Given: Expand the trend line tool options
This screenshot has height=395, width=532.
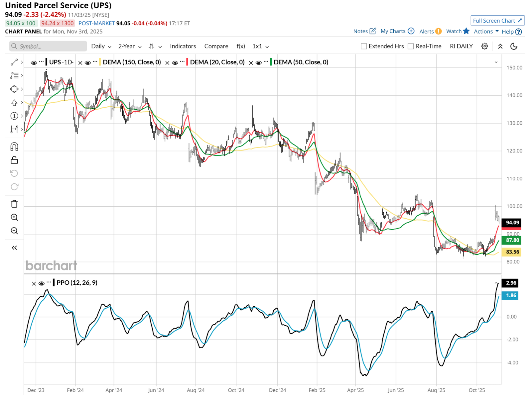Looking at the screenshot, I should click(22, 62).
